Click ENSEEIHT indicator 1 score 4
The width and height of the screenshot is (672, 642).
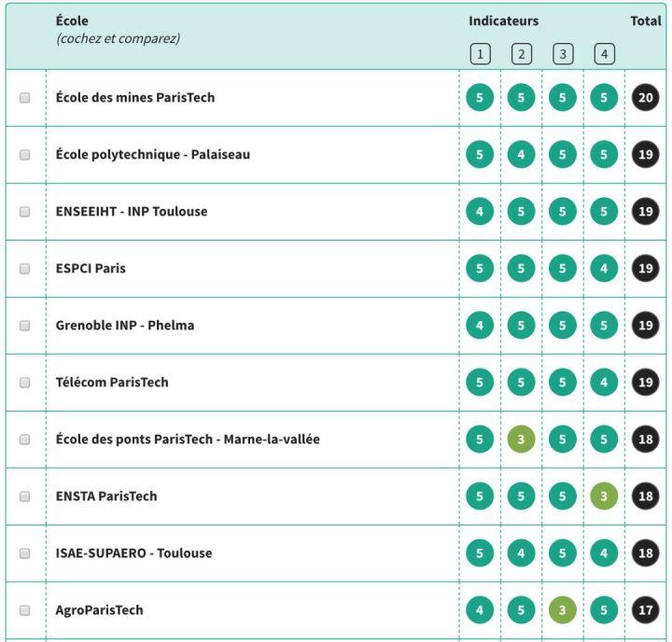(x=480, y=212)
